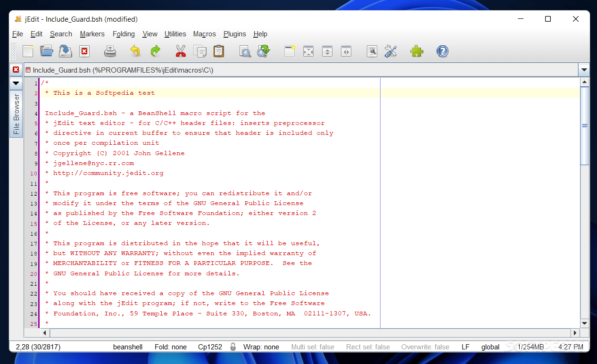Click beanshell edit mode in status bar
The width and height of the screenshot is (597, 364).
[x=127, y=347]
